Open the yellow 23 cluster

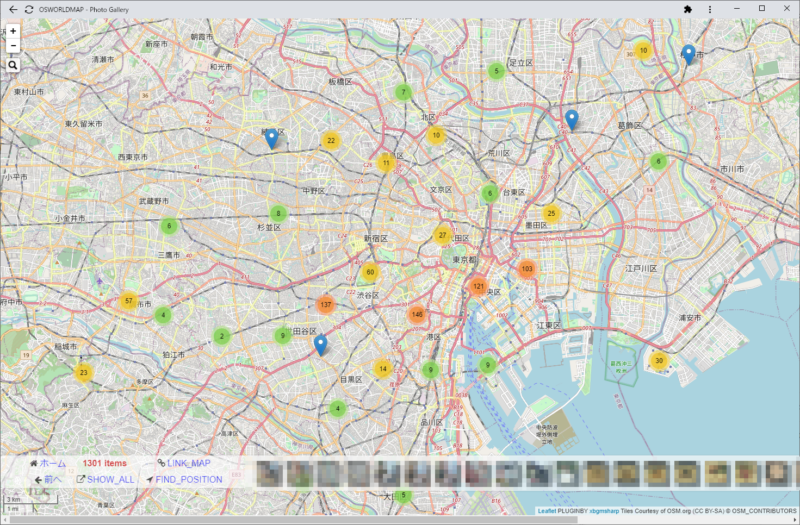[x=84, y=372]
